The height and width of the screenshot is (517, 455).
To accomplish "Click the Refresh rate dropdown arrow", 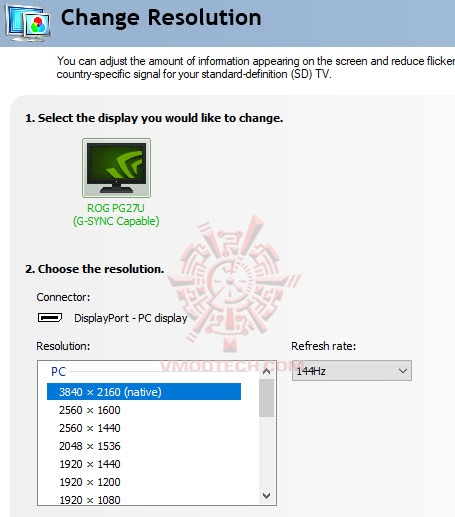I will [x=403, y=371].
